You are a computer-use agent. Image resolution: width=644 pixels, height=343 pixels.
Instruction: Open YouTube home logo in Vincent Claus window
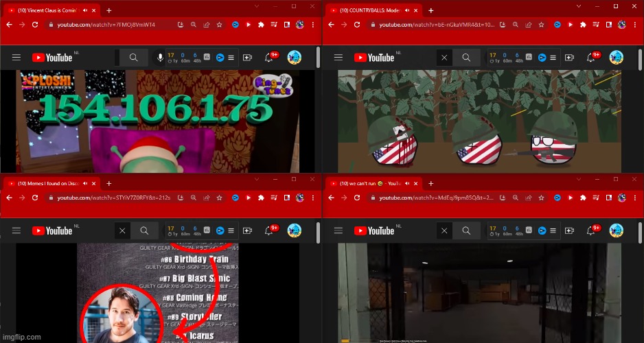(52, 58)
